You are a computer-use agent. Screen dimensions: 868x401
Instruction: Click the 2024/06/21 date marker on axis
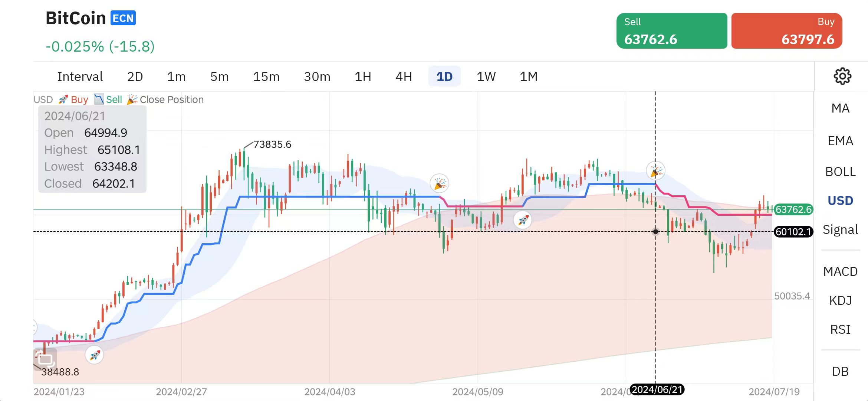tap(657, 389)
